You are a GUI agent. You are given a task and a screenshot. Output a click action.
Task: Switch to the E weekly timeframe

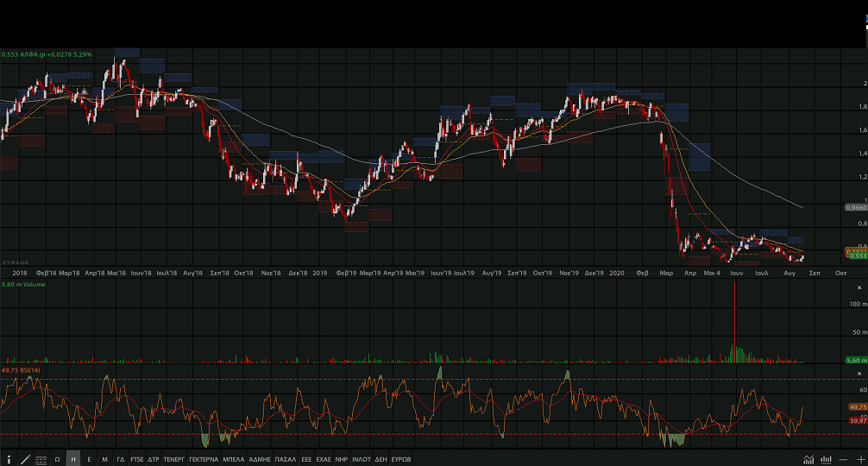click(x=89, y=459)
